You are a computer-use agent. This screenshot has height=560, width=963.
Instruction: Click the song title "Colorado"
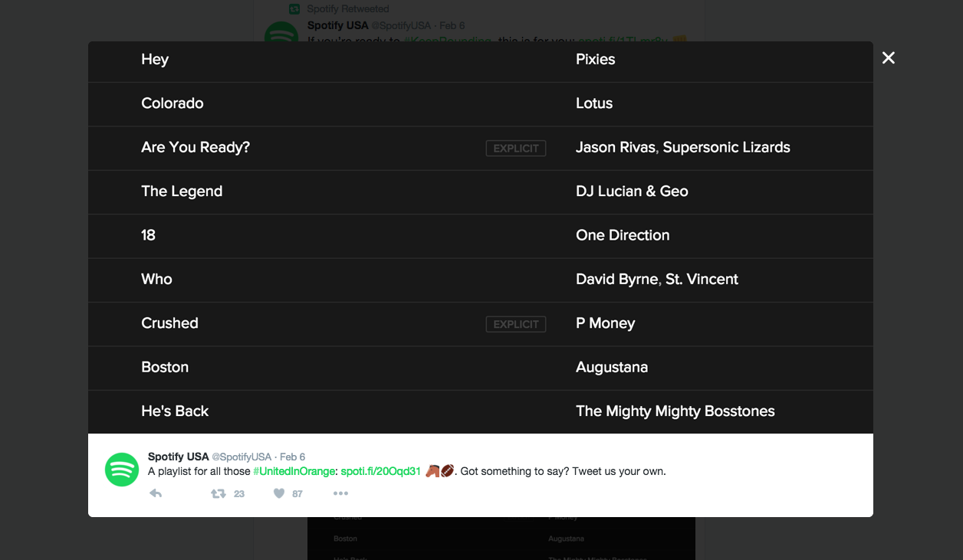(173, 103)
